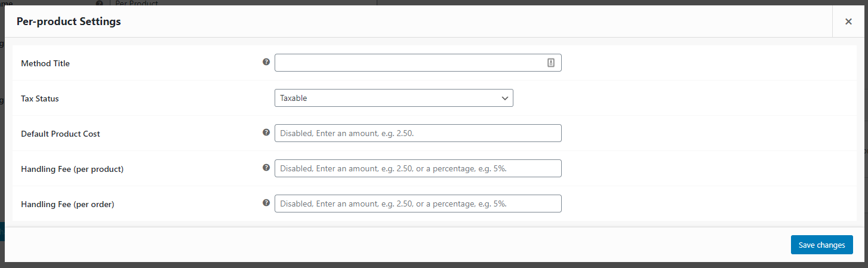Viewport: 868px width, 268px height.
Task: Click the Tax Status label
Action: 40,98
